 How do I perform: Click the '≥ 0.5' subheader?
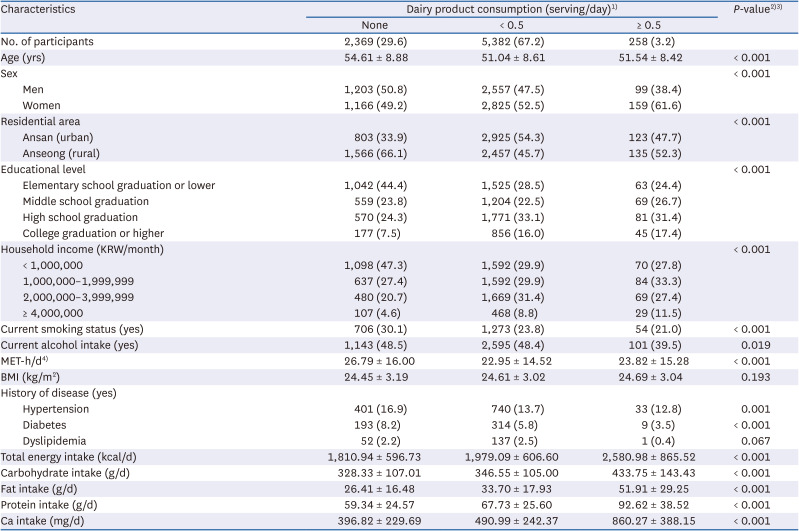point(649,25)
